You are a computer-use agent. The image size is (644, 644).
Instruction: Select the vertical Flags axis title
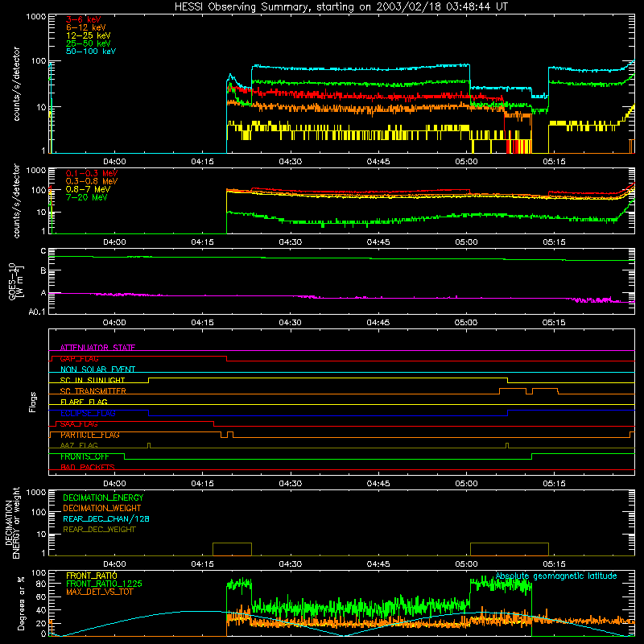point(33,402)
